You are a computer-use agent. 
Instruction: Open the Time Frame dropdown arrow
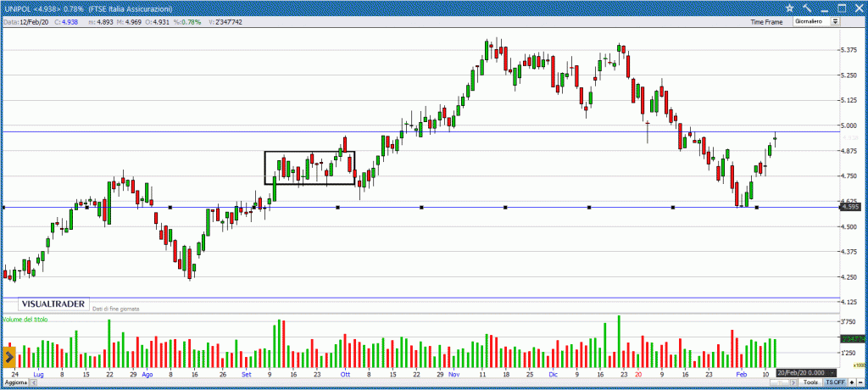tap(835, 21)
